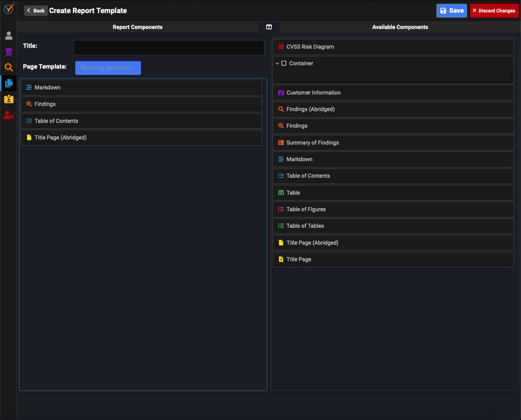Click the Summary of Findings icon
Image resolution: width=521 pixels, height=420 pixels.
281,143
